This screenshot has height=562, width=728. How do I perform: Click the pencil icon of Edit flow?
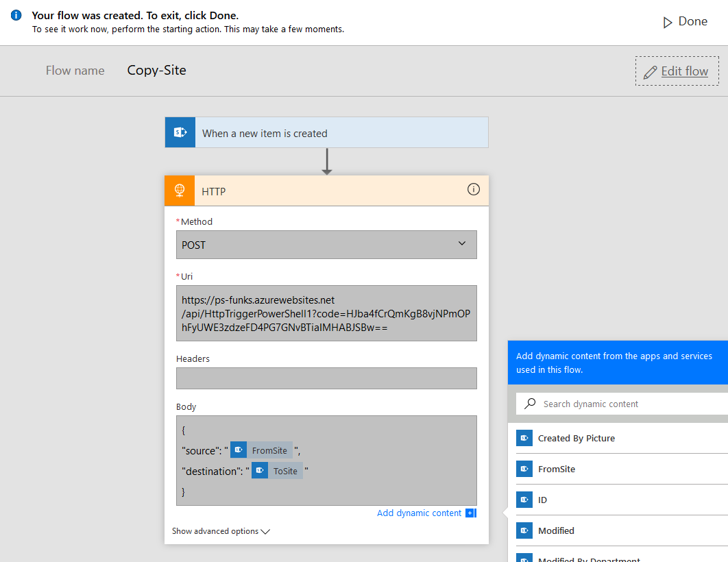pos(650,71)
